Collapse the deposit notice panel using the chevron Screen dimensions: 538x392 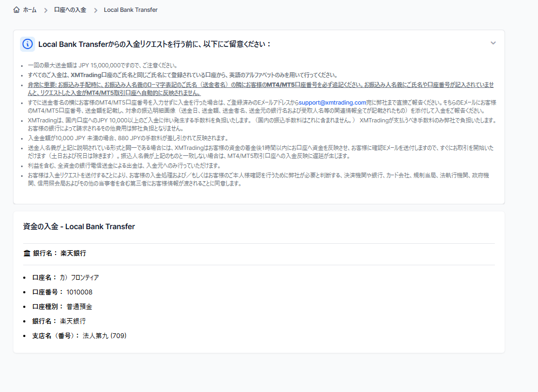coord(493,43)
